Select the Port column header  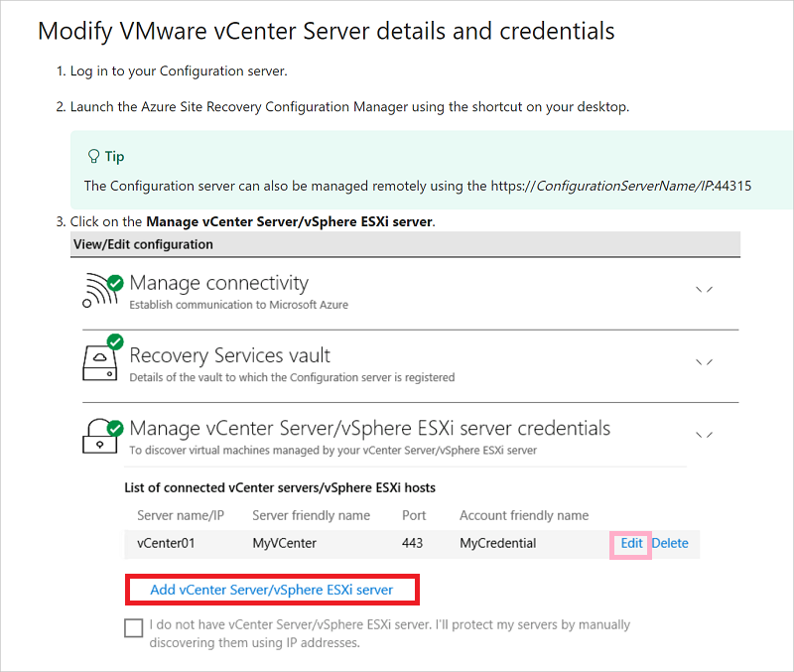(414, 515)
